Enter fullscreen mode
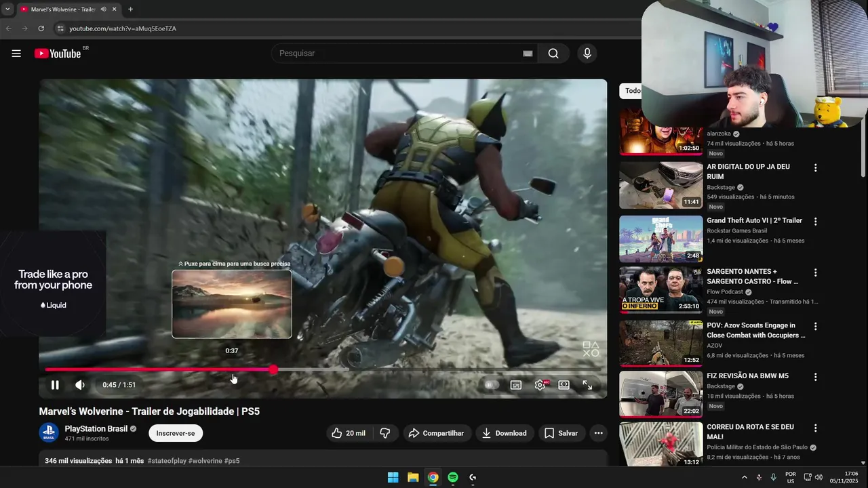 pos(587,385)
